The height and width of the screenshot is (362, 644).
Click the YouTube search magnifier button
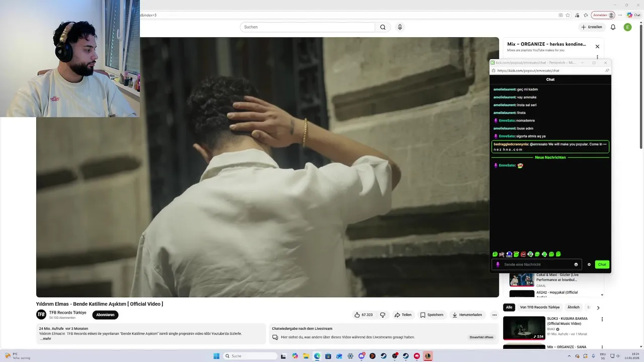tap(383, 27)
